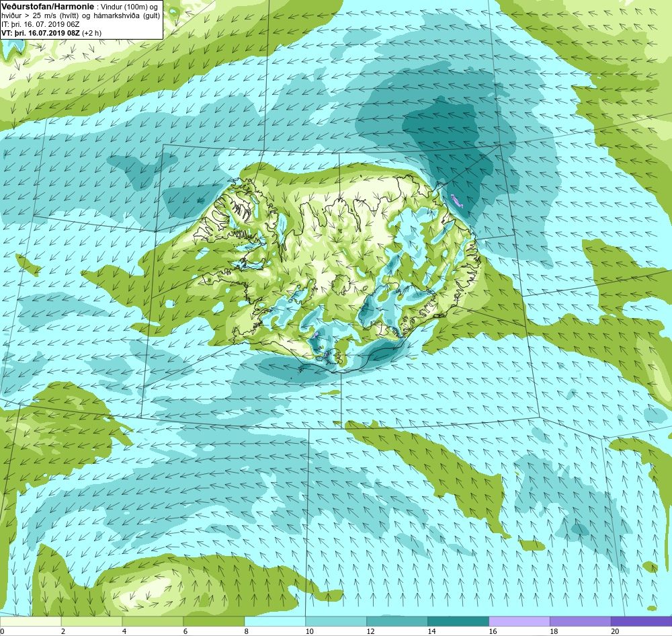
Task: Click the legend label '14'
Action: (x=431, y=631)
